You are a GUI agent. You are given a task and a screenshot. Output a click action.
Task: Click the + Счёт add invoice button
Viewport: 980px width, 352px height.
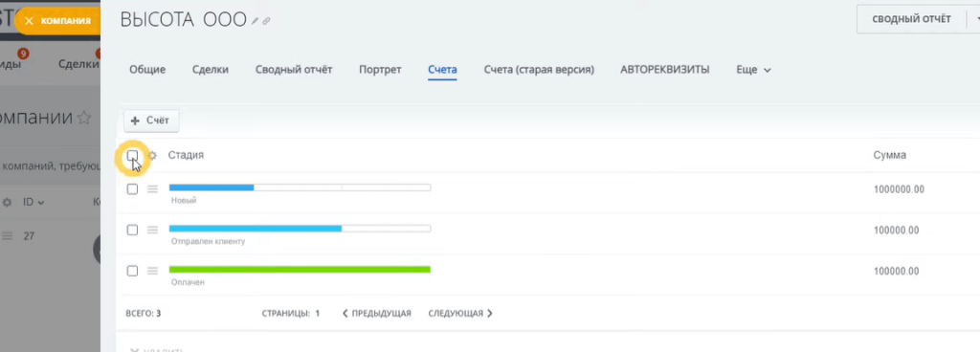point(151,121)
